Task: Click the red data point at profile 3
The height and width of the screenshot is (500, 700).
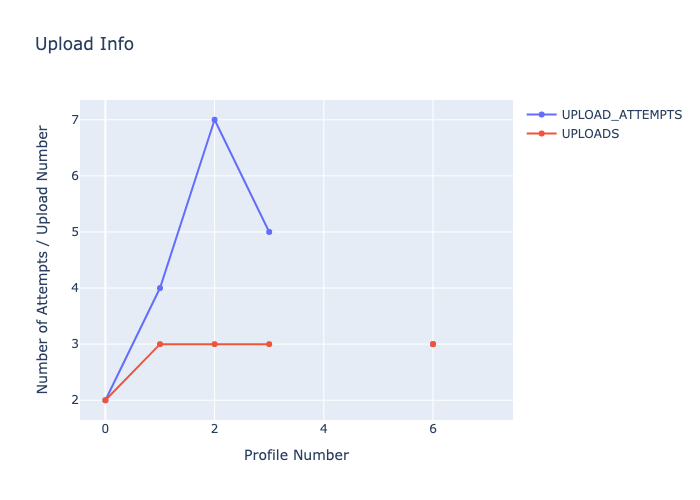Action: tap(269, 344)
